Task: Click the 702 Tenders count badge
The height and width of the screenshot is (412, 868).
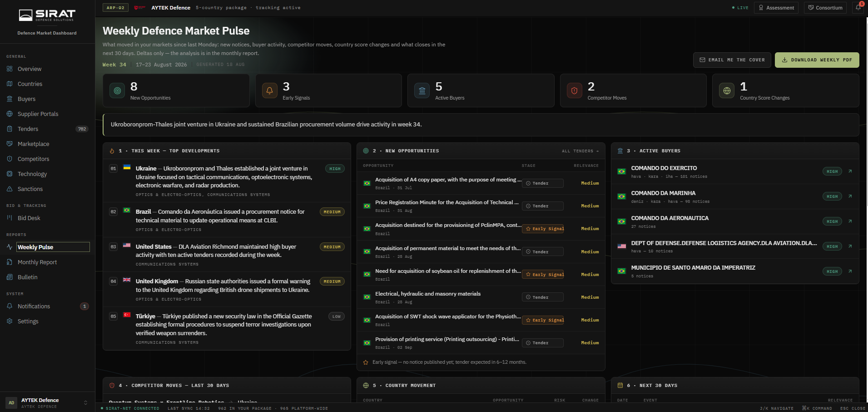Action: click(82, 129)
